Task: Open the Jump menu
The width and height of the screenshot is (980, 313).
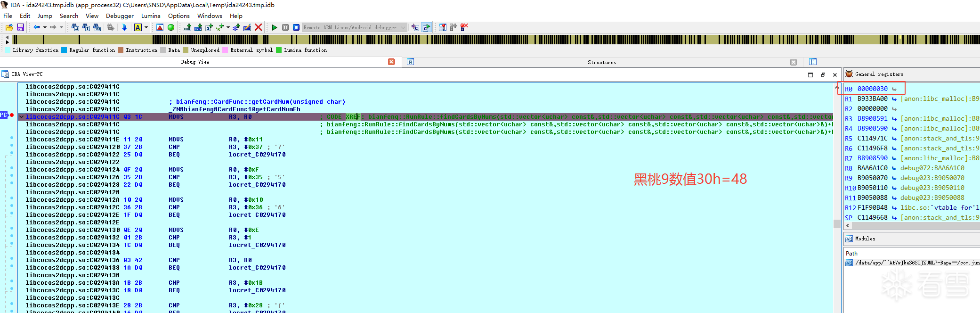Action: tap(45, 16)
